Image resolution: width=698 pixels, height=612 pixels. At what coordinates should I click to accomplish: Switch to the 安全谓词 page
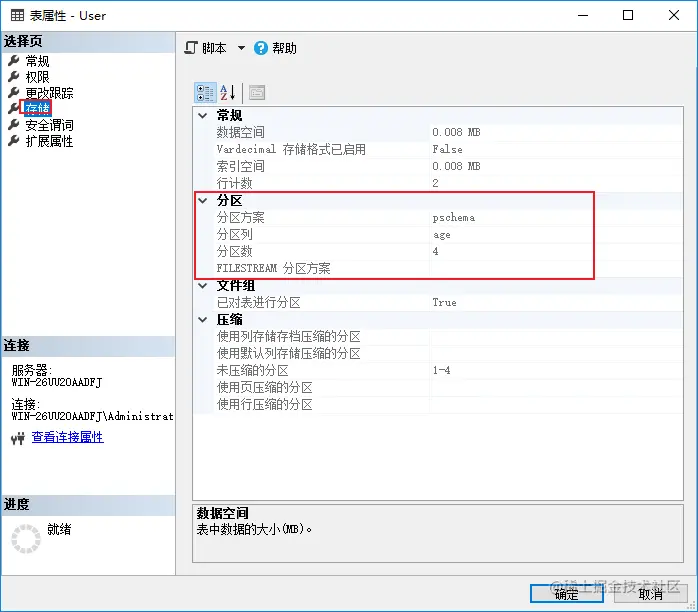pyautogui.click(x=49, y=125)
